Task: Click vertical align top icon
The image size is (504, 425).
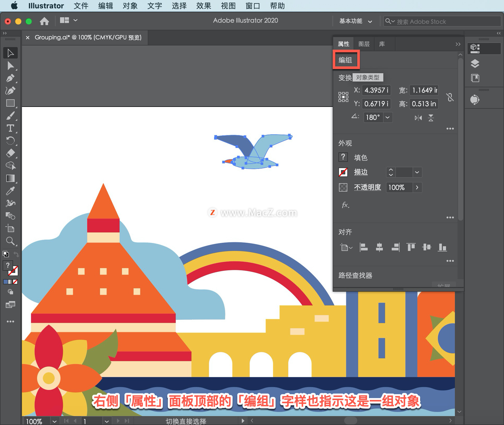Action: point(411,247)
